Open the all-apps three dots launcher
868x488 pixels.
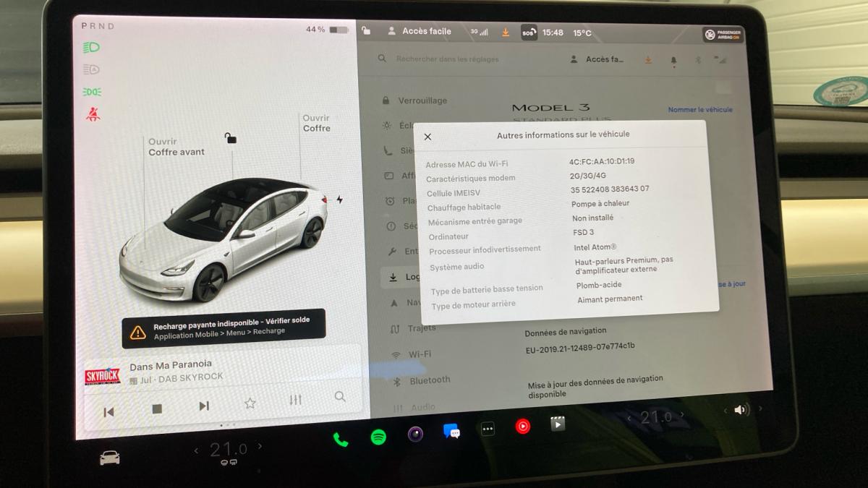(488, 429)
